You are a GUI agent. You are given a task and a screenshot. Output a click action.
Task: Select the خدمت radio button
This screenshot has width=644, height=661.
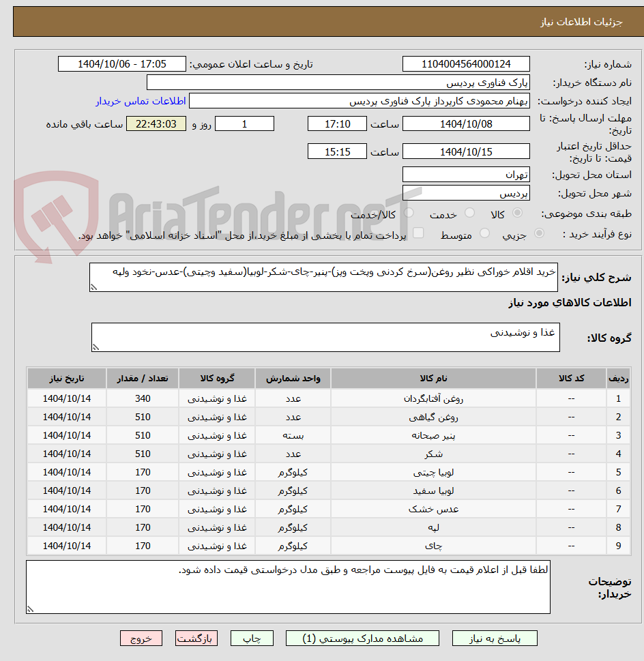tap(469, 212)
